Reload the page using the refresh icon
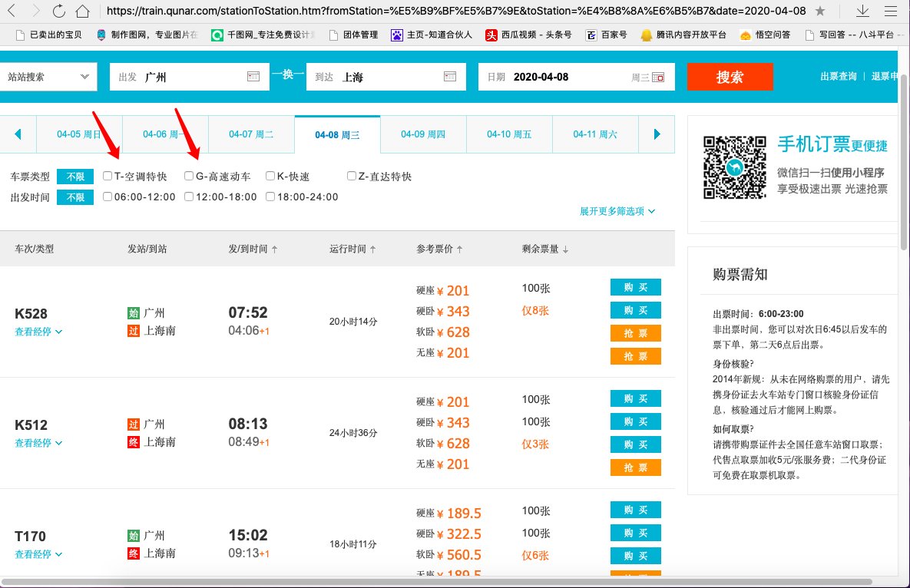 click(58, 12)
